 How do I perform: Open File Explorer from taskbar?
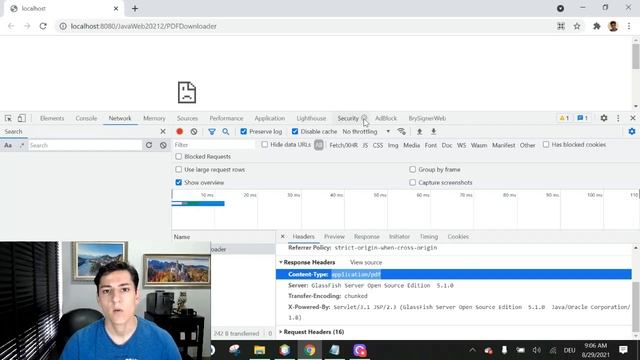259,350
